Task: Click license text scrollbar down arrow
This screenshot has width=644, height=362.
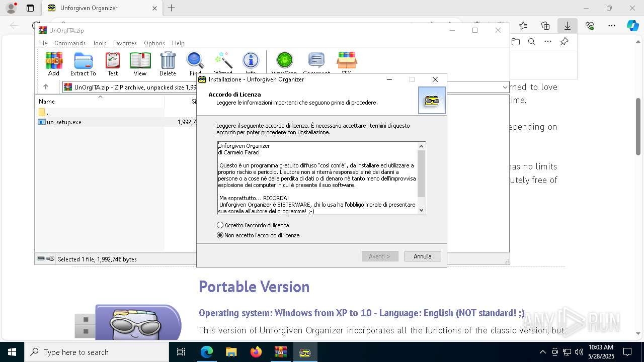Action: [x=422, y=210]
